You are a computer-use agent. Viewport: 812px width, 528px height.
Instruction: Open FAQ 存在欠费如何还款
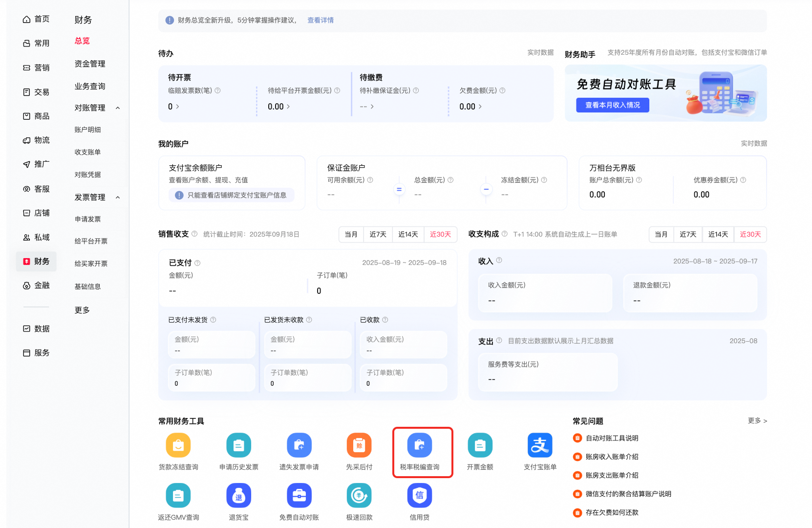click(x=612, y=513)
